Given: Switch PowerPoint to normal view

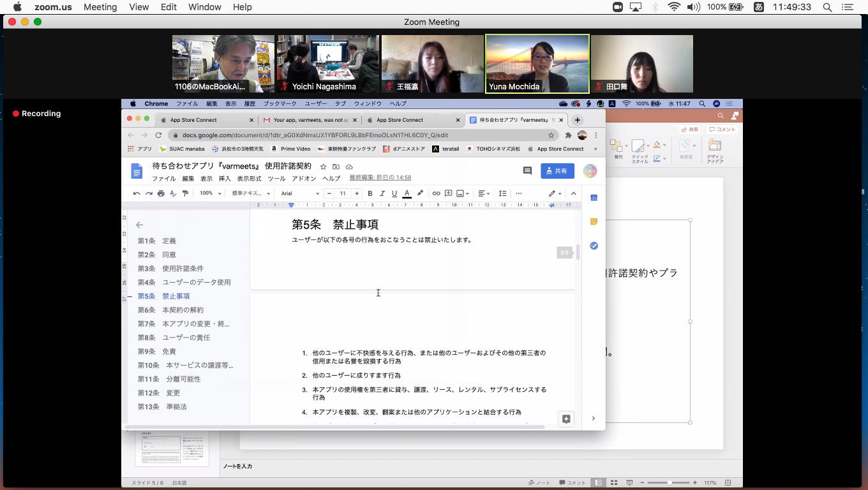Looking at the screenshot, I should (599, 483).
